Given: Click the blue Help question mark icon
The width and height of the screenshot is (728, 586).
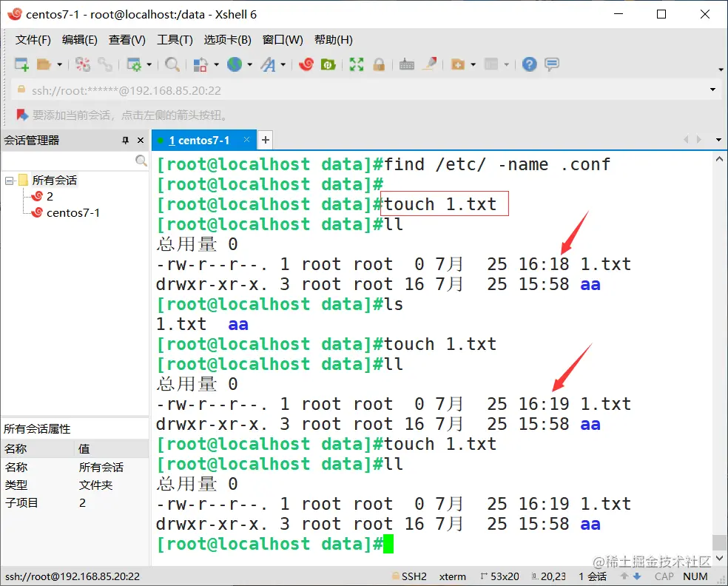Looking at the screenshot, I should point(529,64).
